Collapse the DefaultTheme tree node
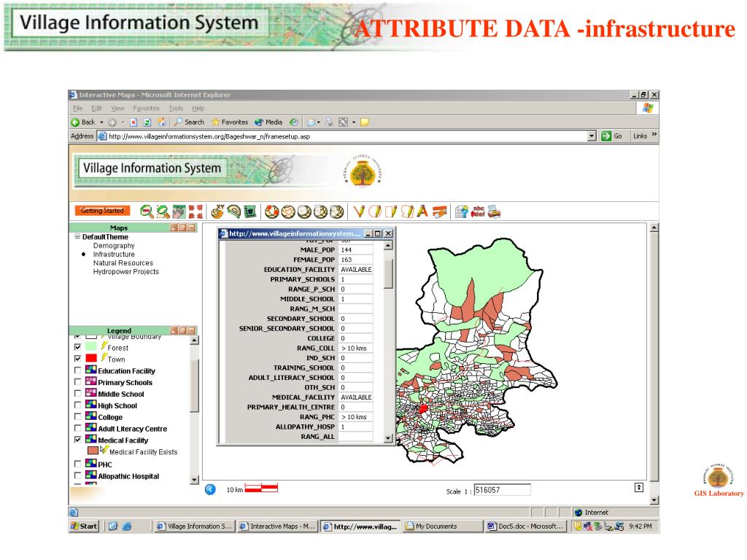 [x=77, y=236]
